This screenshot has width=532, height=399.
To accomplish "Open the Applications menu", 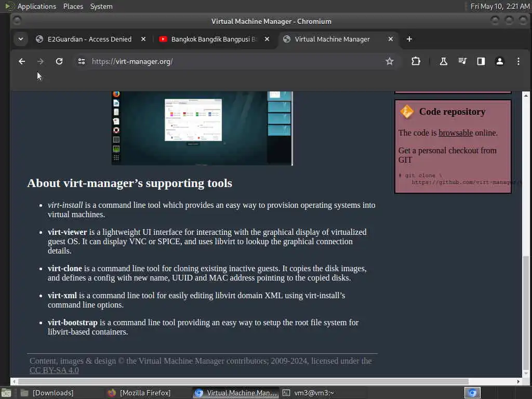I will pos(37,6).
